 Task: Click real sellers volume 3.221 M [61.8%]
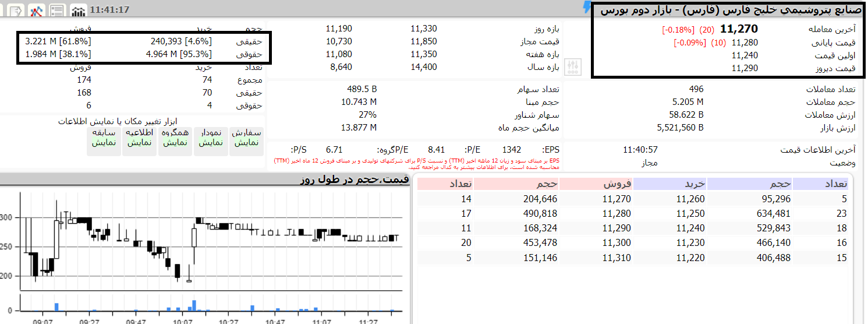click(58, 41)
